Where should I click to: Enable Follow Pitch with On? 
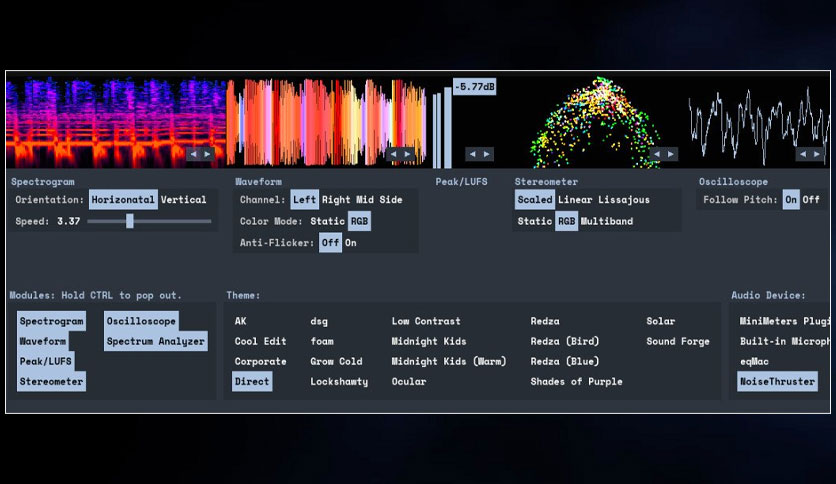[x=791, y=199]
